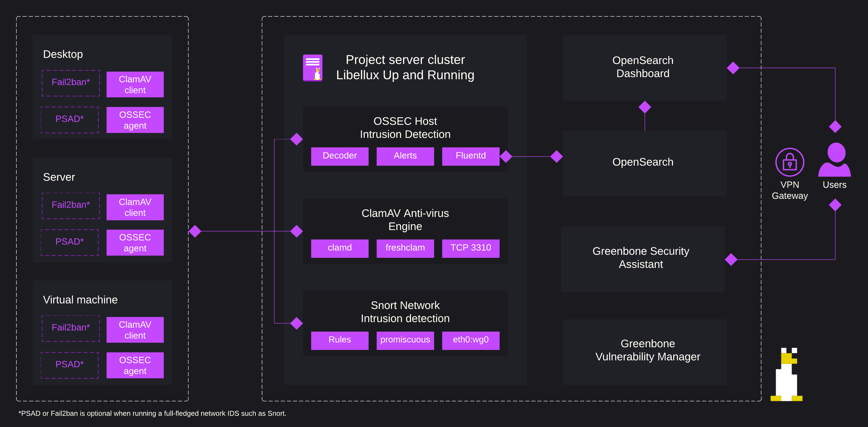Click the 'Server' group label

click(x=59, y=177)
